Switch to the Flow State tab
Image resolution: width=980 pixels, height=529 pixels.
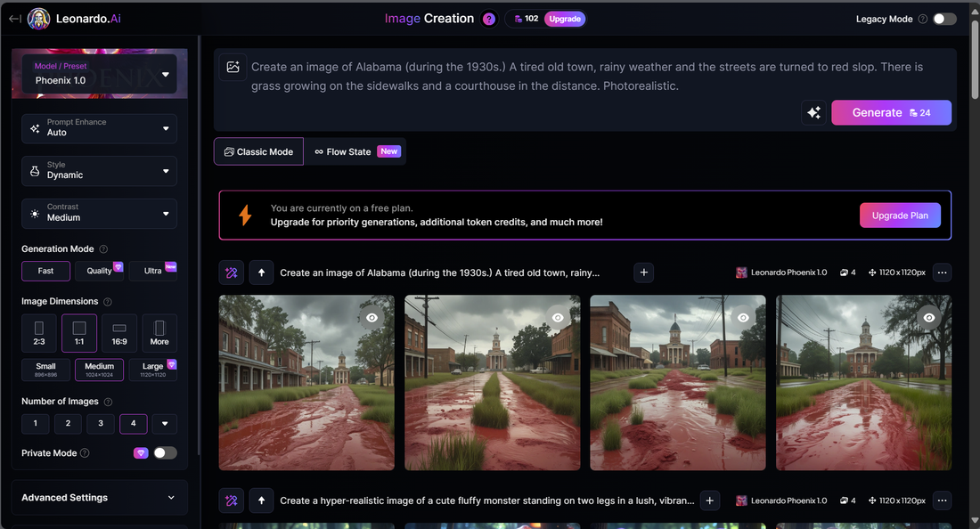point(355,151)
